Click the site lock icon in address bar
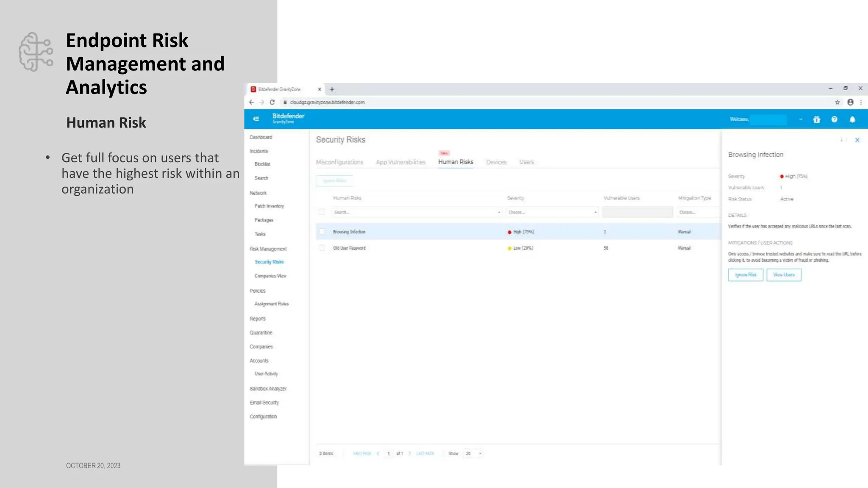 pos(285,102)
